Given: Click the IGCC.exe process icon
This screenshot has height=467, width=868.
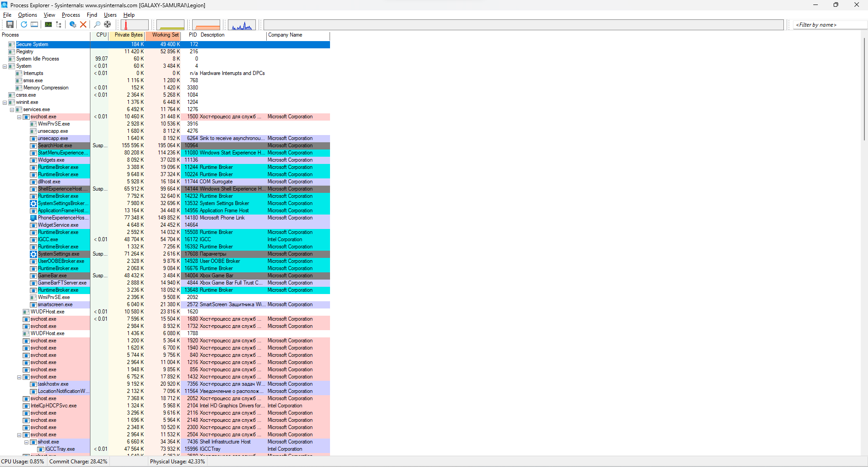Looking at the screenshot, I should (33, 239).
